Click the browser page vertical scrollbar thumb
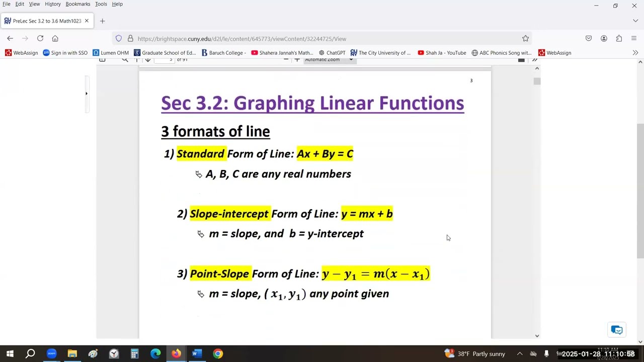 (640, 191)
